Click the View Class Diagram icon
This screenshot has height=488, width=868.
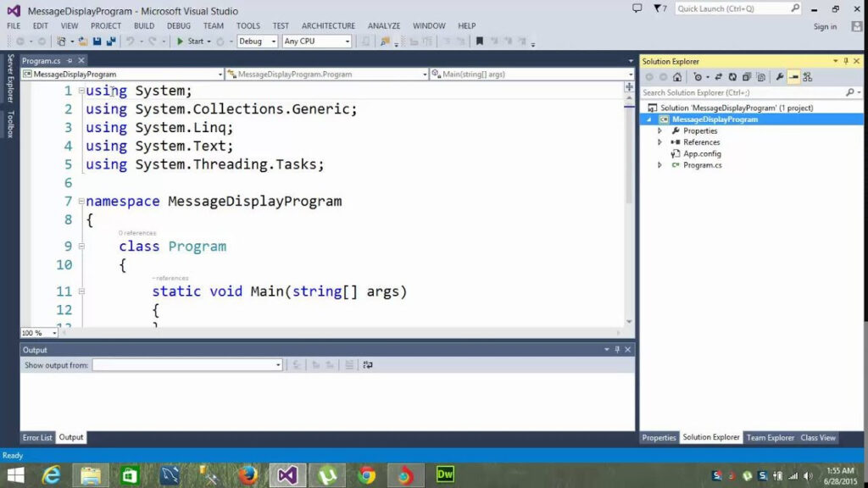[x=808, y=77]
